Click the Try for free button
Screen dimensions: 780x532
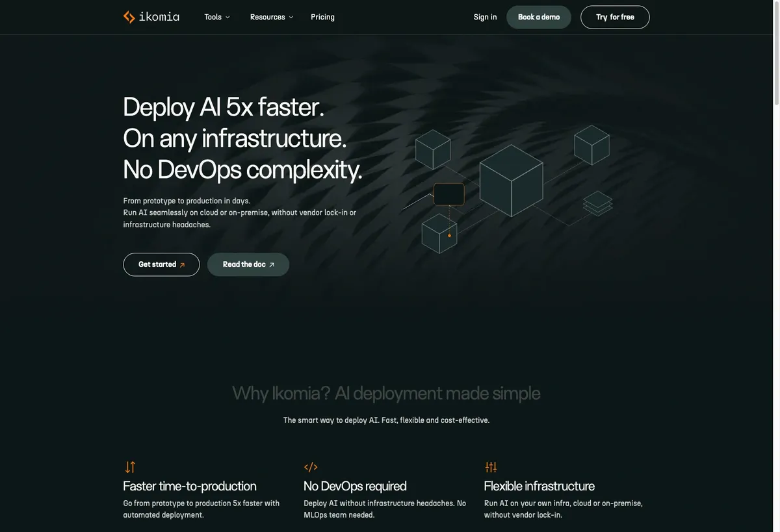615,17
